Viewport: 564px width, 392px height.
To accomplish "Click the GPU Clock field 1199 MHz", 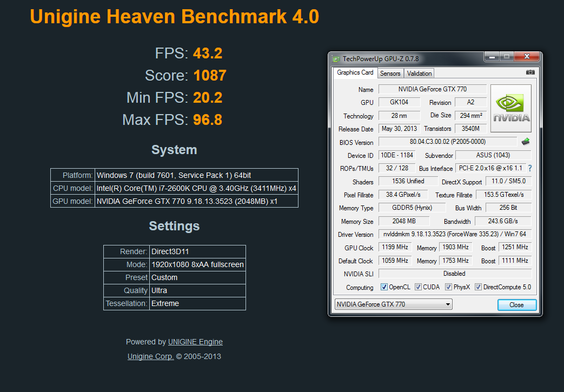I will (x=395, y=247).
